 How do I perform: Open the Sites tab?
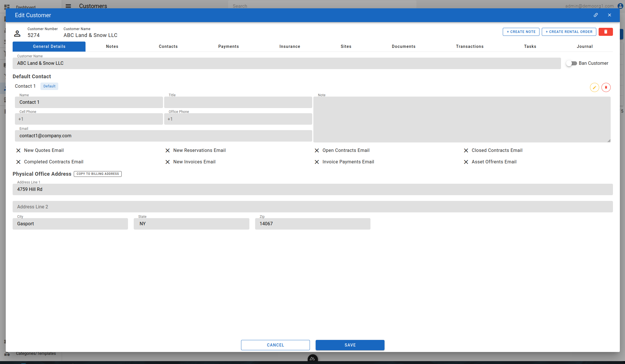(x=346, y=46)
